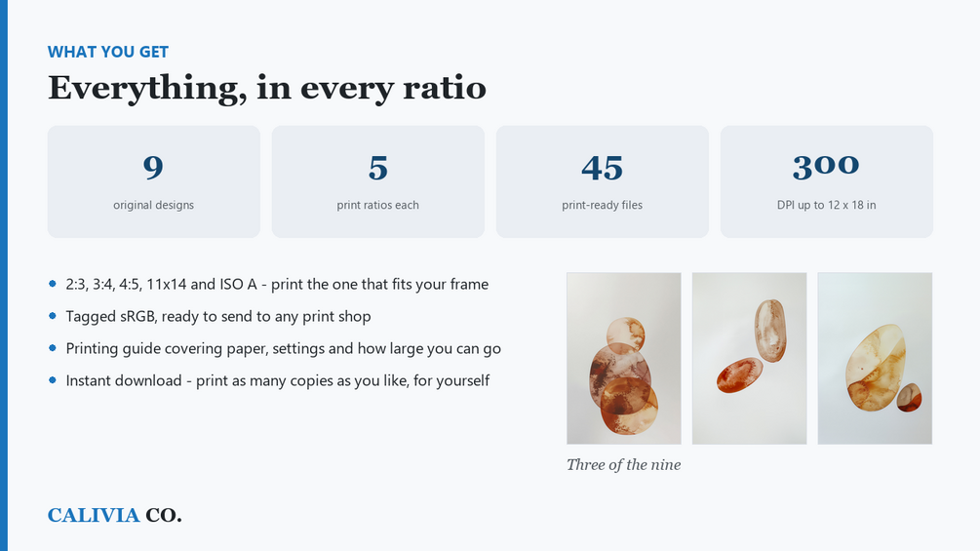
Task: Select the 'Instant download' bullet text
Action: tap(278, 380)
